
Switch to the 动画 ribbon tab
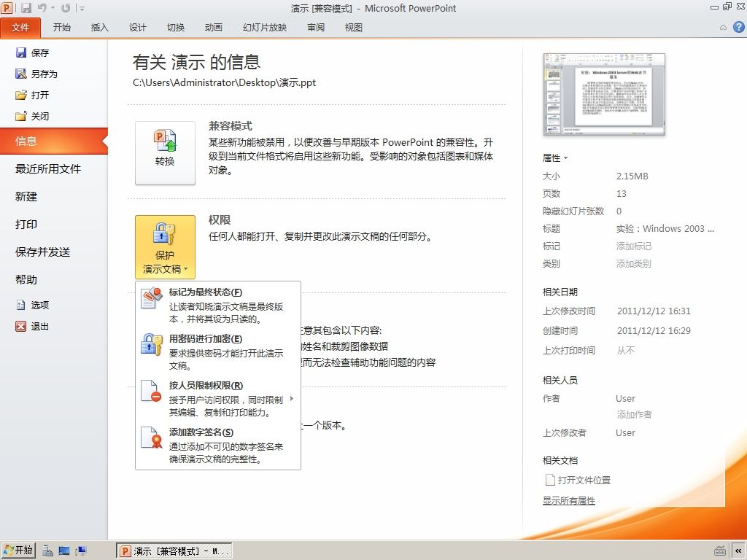214,28
